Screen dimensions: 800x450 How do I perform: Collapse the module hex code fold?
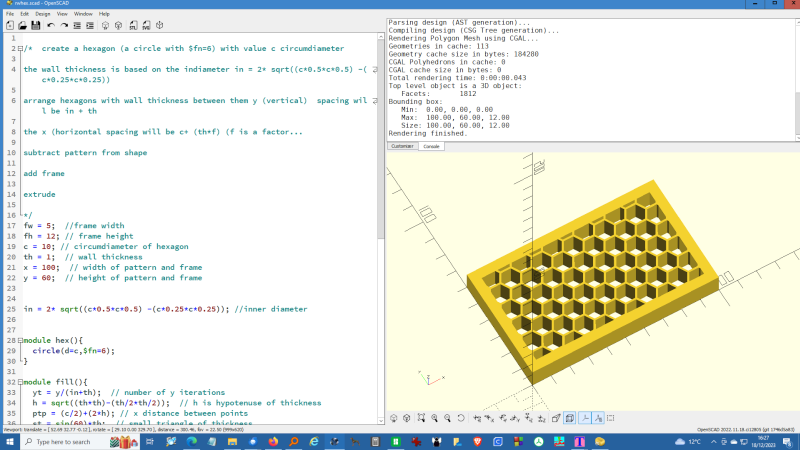click(x=19, y=340)
